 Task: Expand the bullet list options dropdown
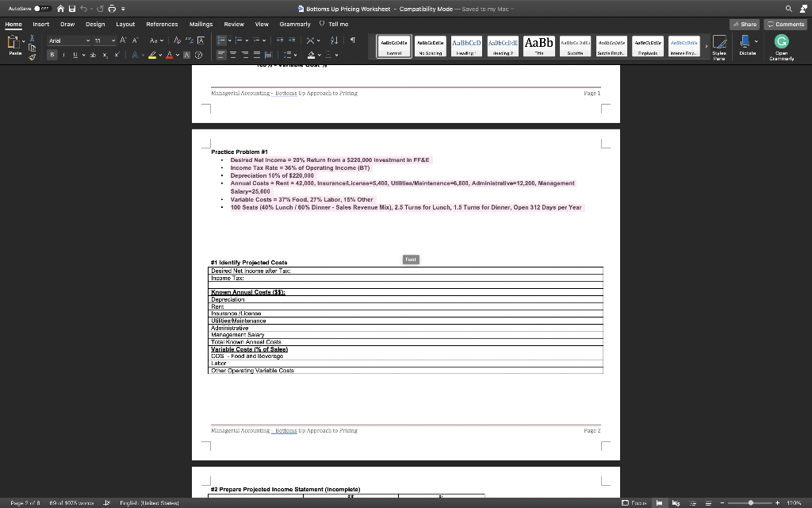click(x=229, y=40)
